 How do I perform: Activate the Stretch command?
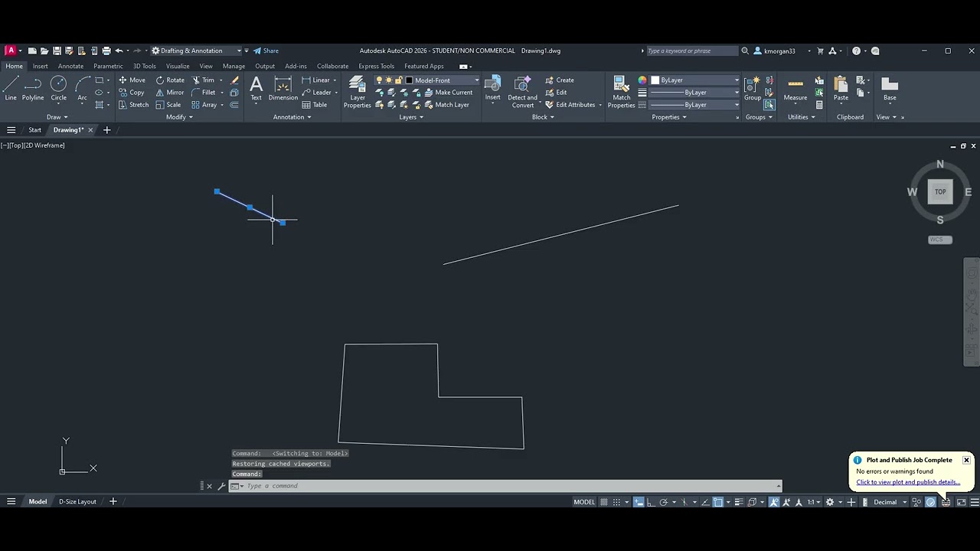click(133, 105)
